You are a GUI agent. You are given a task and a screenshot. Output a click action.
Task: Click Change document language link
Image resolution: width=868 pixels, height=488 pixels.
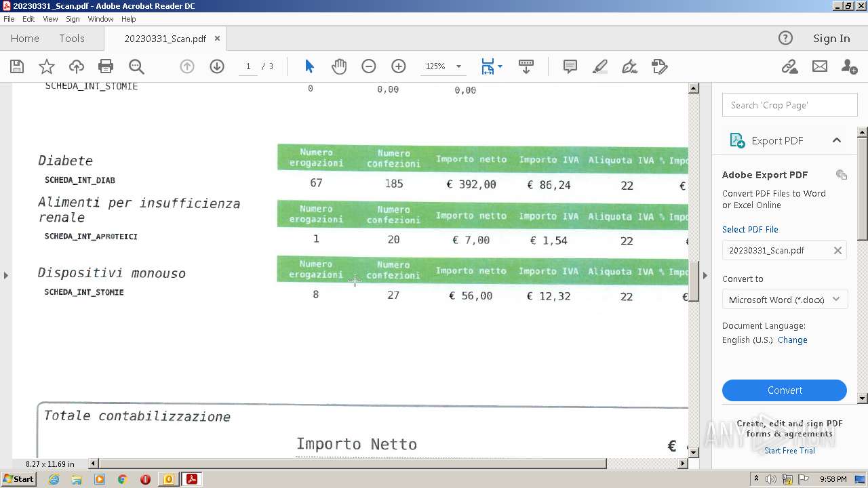click(x=792, y=340)
